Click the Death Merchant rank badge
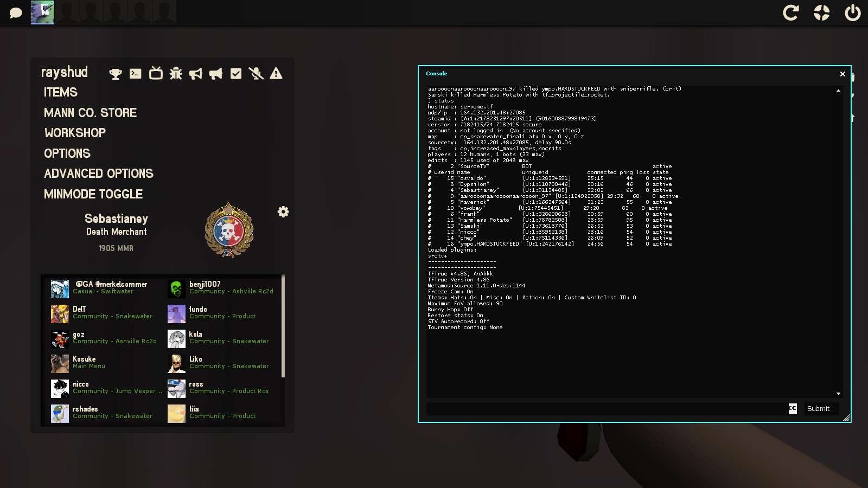868x488 pixels. tap(229, 230)
